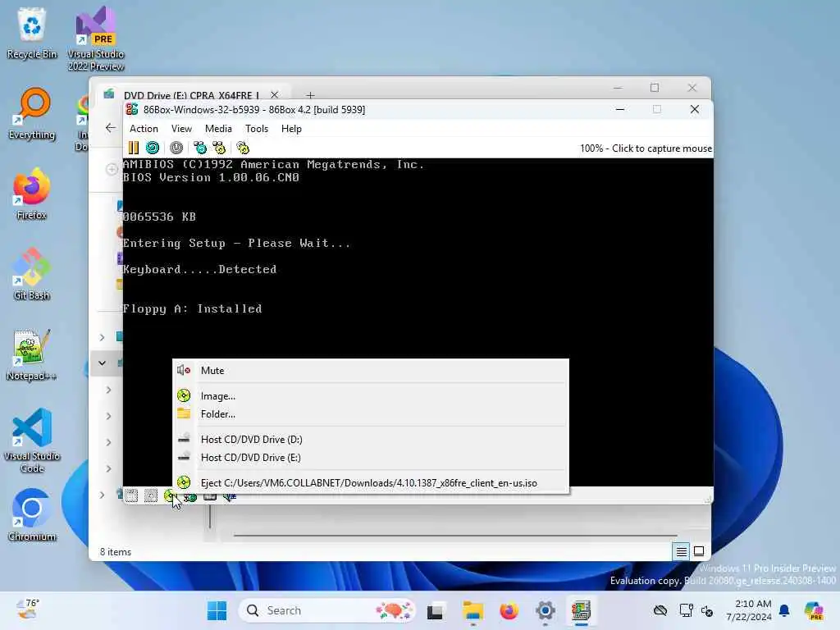Screen dimensions: 840x630
Task: Open Firefox from taskbar
Action: pos(509,610)
